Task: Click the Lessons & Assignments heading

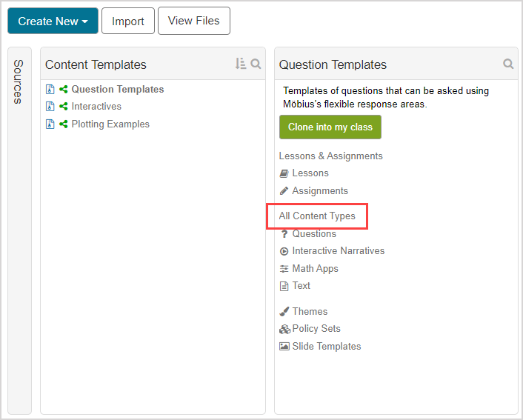Action: point(331,156)
